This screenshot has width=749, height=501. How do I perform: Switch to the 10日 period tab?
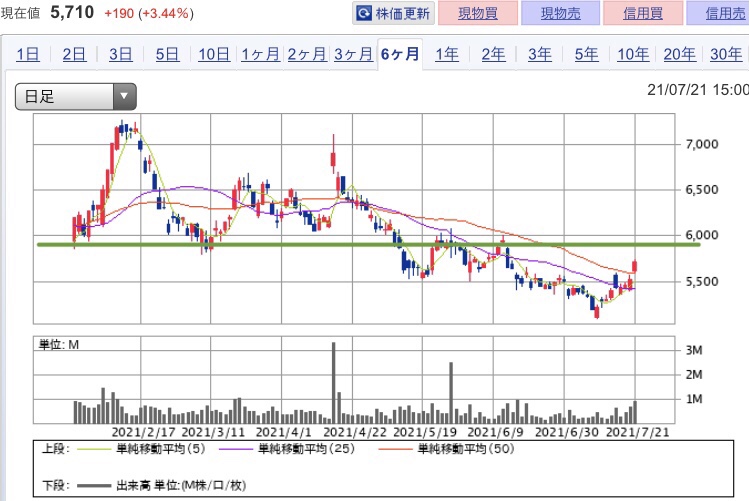[214, 55]
